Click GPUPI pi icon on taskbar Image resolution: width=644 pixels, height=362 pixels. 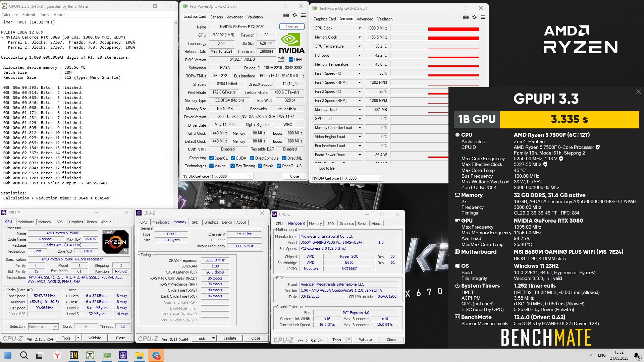tap(90, 355)
